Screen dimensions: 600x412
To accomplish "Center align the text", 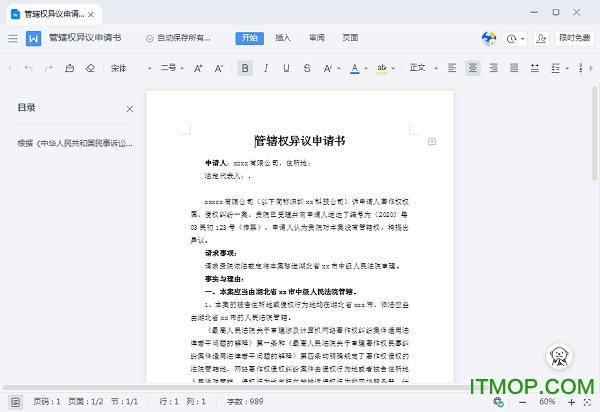I will tap(473, 68).
